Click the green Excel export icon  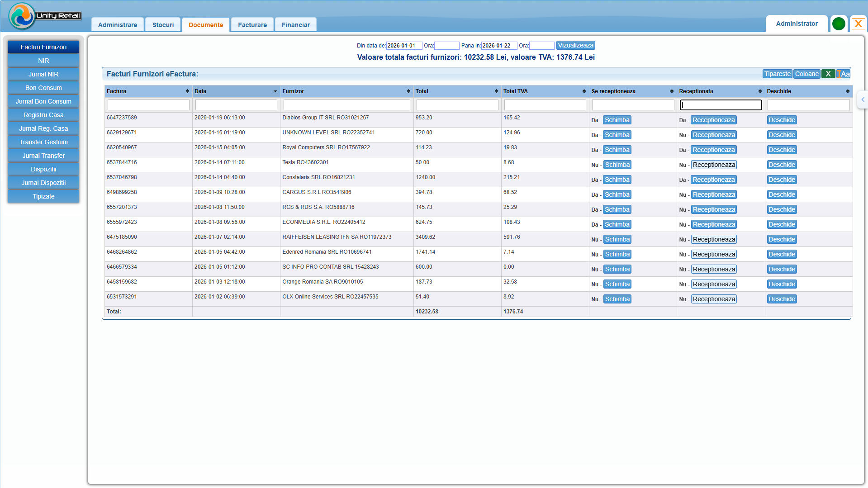[x=828, y=74]
